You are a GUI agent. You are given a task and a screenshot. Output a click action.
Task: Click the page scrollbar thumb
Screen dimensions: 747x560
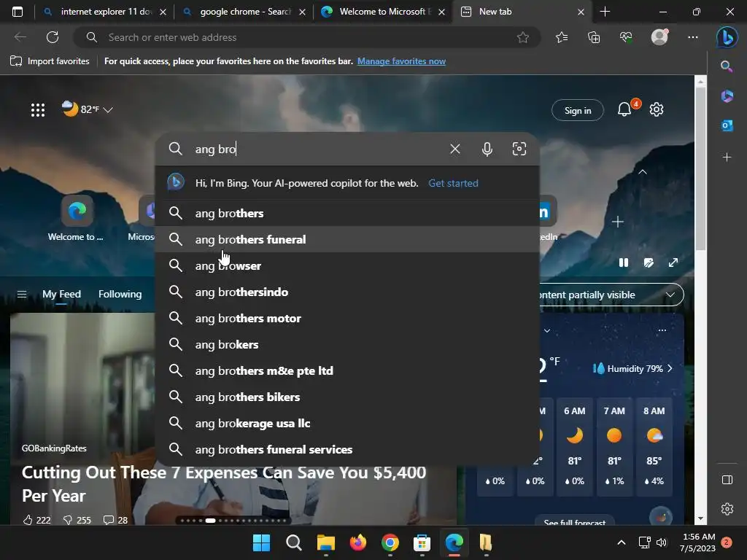[x=700, y=169]
